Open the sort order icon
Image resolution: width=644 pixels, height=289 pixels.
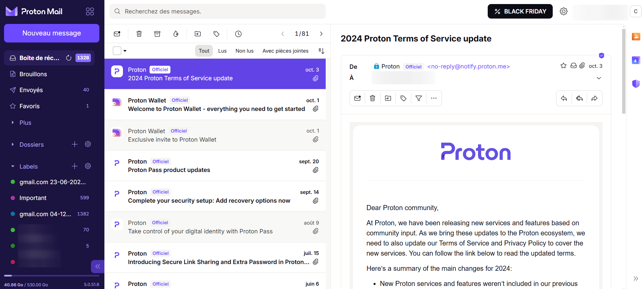[x=321, y=51]
